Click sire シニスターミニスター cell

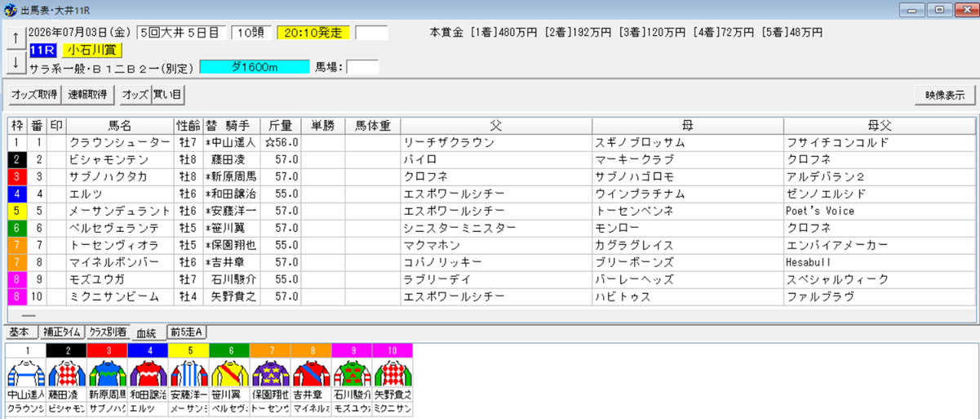click(496, 228)
